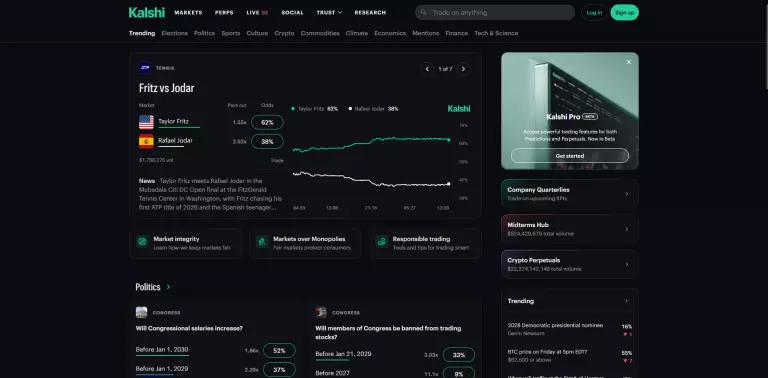Image resolution: width=768 pixels, height=378 pixels.
Task: Click the USA flag beside Taylor Fritz
Action: pos(146,122)
